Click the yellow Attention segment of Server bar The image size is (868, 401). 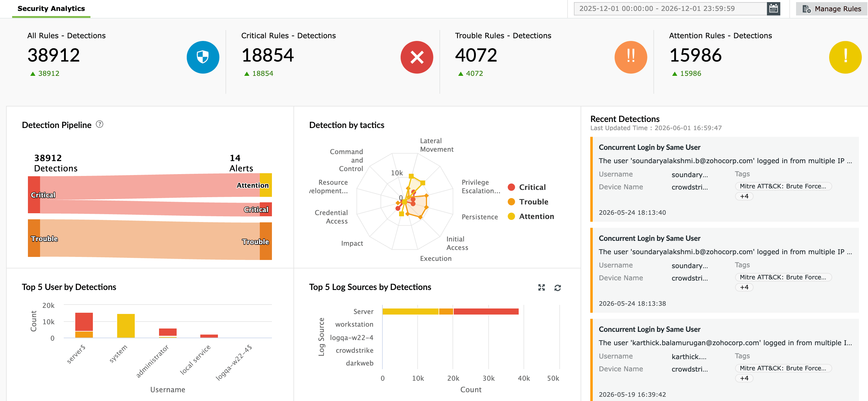tap(410, 312)
